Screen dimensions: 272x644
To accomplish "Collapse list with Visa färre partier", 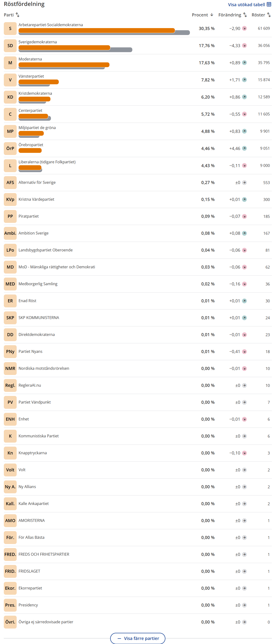I will pos(138,638).
